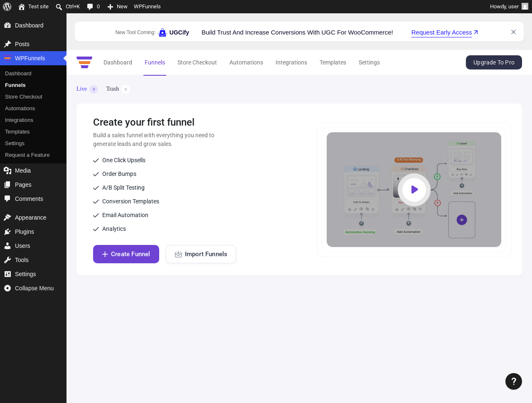
Task: Open the Test site home icon
Action: pos(22,7)
